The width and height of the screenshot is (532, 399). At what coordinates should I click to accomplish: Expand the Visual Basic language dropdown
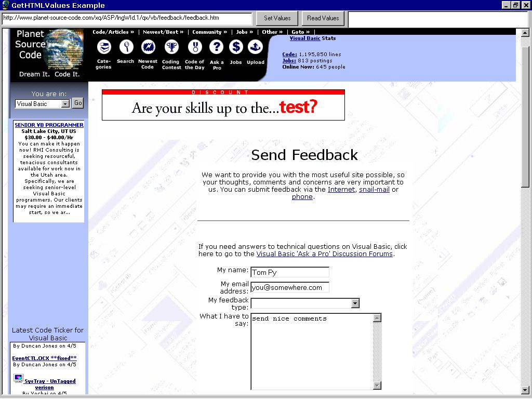(65, 104)
